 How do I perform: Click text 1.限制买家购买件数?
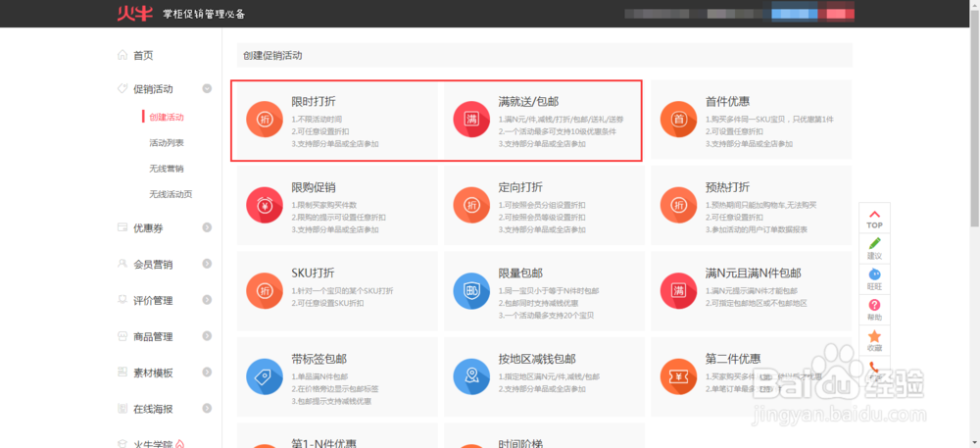coord(324,205)
